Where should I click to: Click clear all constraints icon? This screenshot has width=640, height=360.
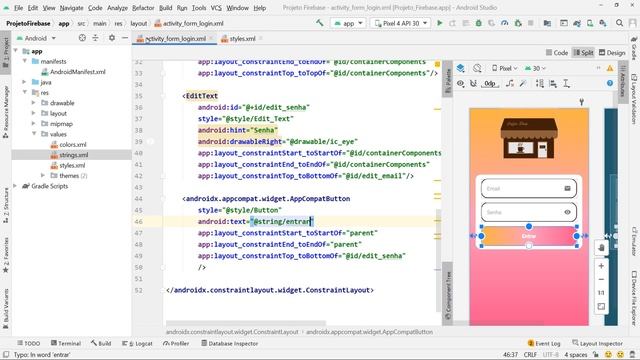(x=510, y=84)
